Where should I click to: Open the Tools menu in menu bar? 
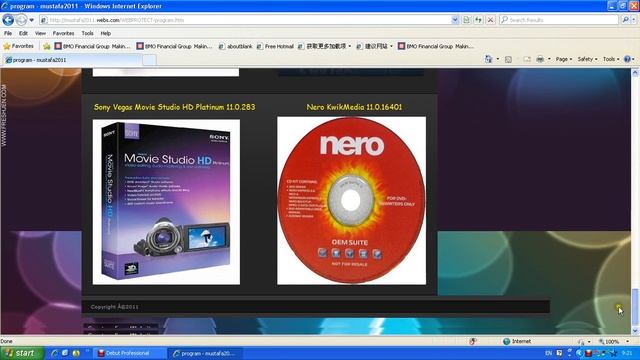pos(87,33)
